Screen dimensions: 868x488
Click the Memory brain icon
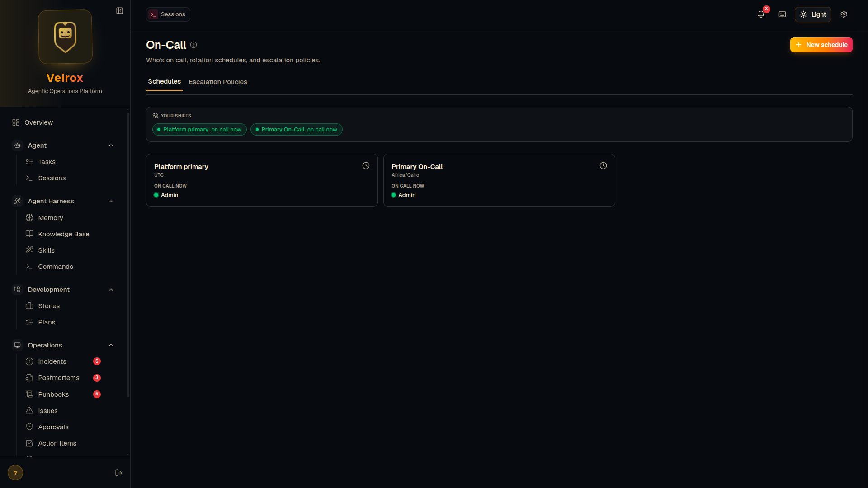pyautogui.click(x=29, y=217)
